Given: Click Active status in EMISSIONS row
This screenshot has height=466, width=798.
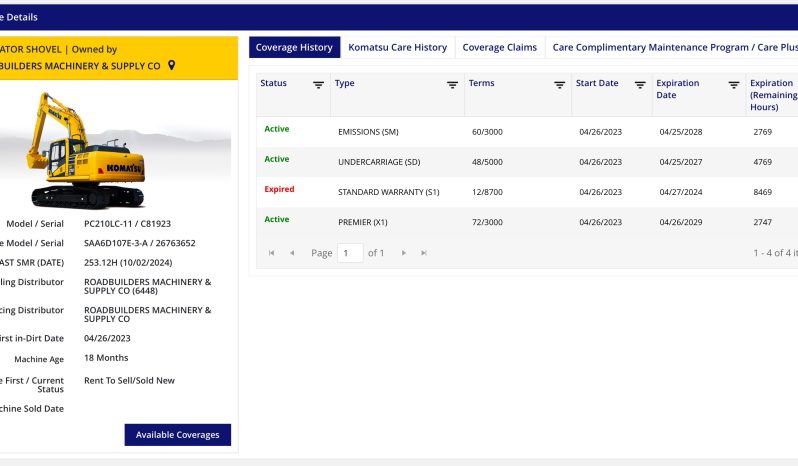Looking at the screenshot, I should click(276, 129).
